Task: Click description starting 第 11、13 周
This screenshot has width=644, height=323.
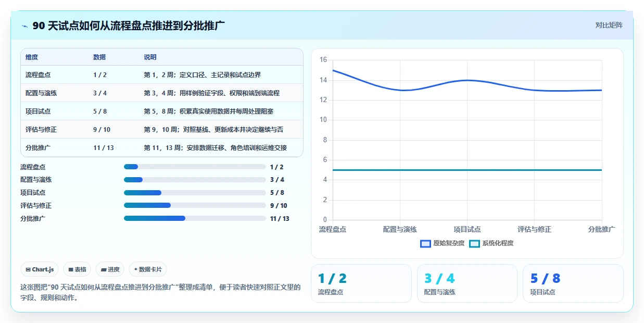Action: click(215, 148)
